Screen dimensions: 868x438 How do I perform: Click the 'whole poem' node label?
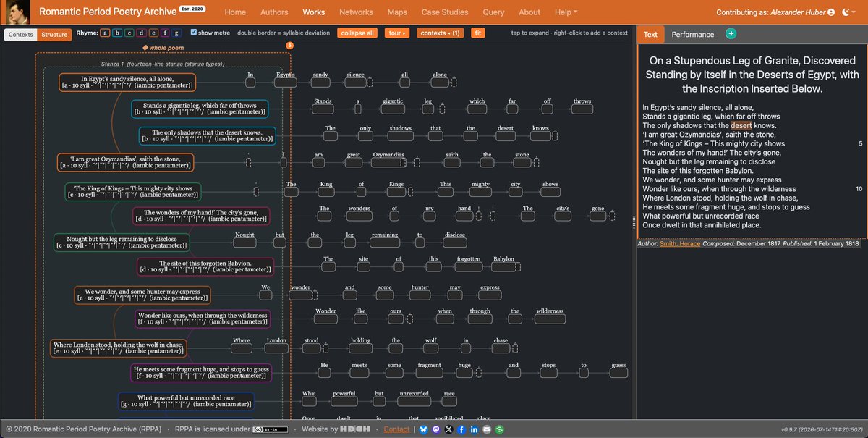163,47
